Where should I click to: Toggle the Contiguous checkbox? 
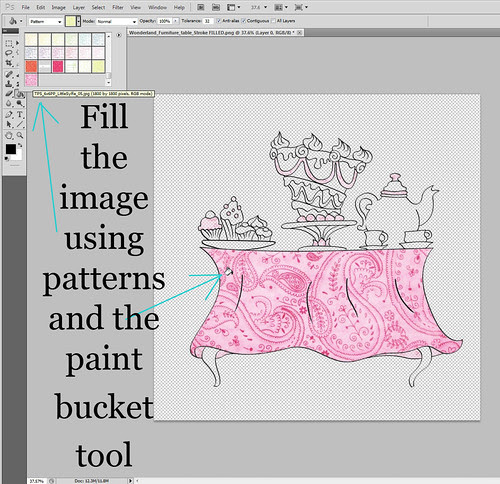(243, 21)
